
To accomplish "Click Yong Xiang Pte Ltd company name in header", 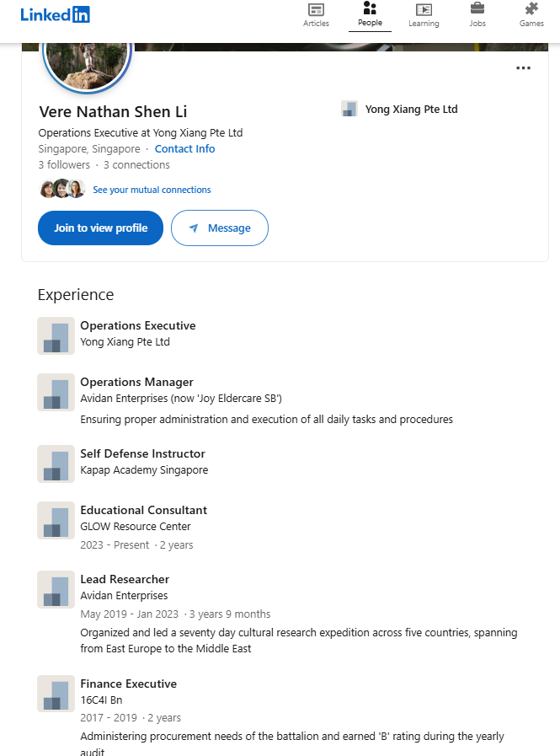I will (x=411, y=110).
